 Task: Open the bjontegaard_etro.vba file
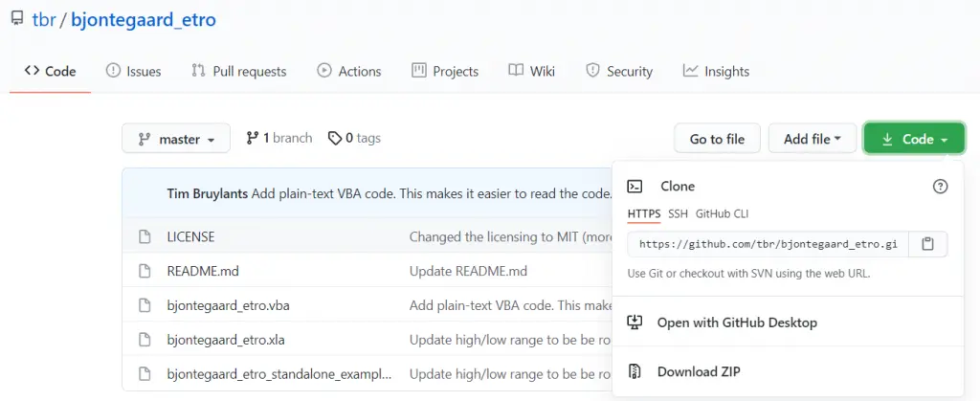228,306
